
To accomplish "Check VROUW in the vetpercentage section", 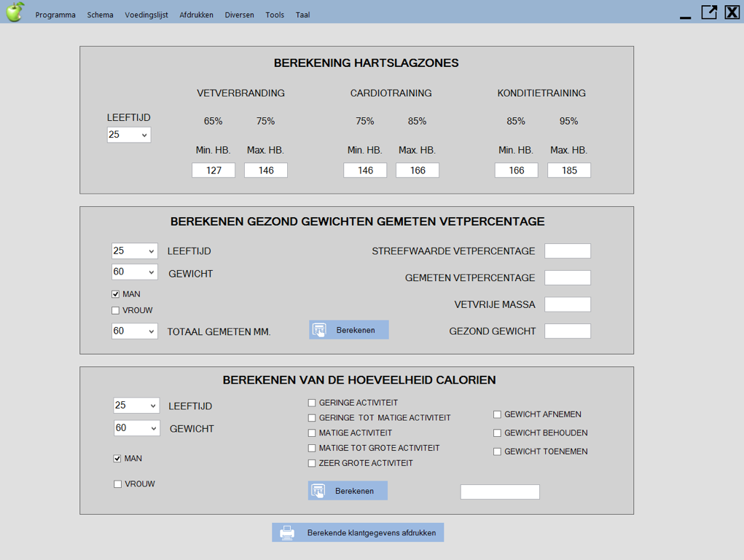I will 115,311.
